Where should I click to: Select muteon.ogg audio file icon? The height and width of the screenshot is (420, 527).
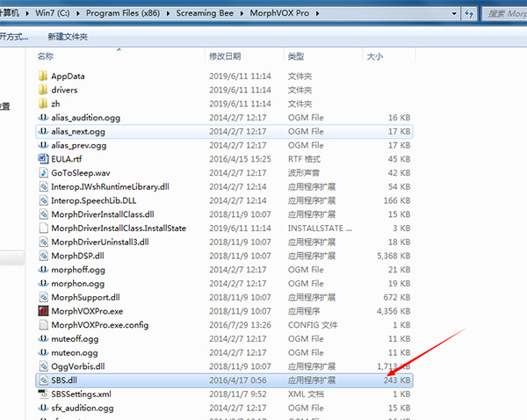tap(43, 352)
